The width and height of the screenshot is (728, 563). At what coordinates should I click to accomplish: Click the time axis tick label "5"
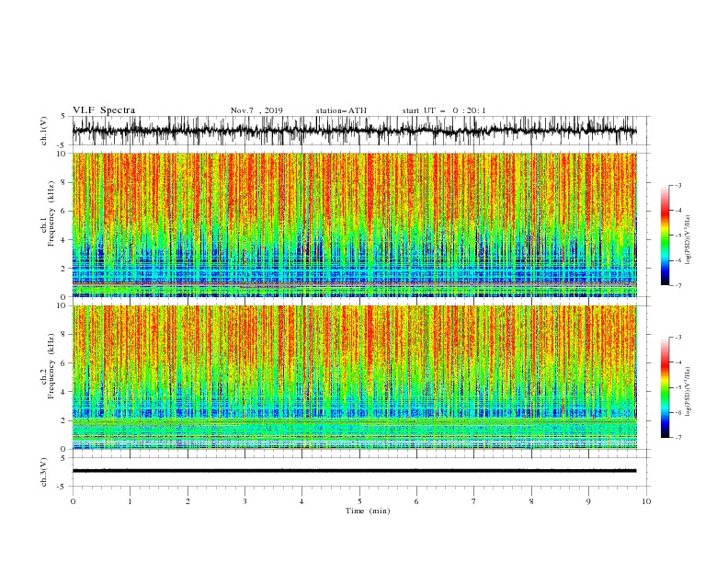coord(359,501)
